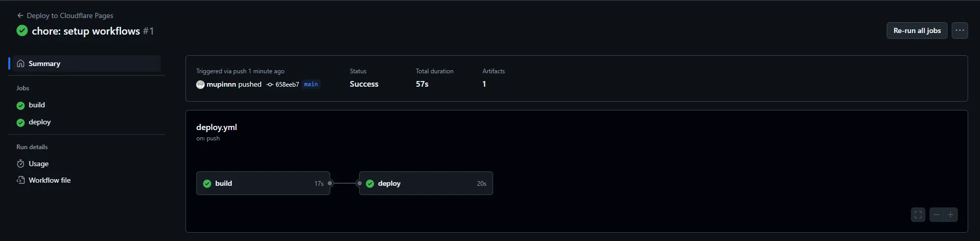Open commit 658eeb7 link
Viewport: 980px width, 241px height.
(x=287, y=85)
